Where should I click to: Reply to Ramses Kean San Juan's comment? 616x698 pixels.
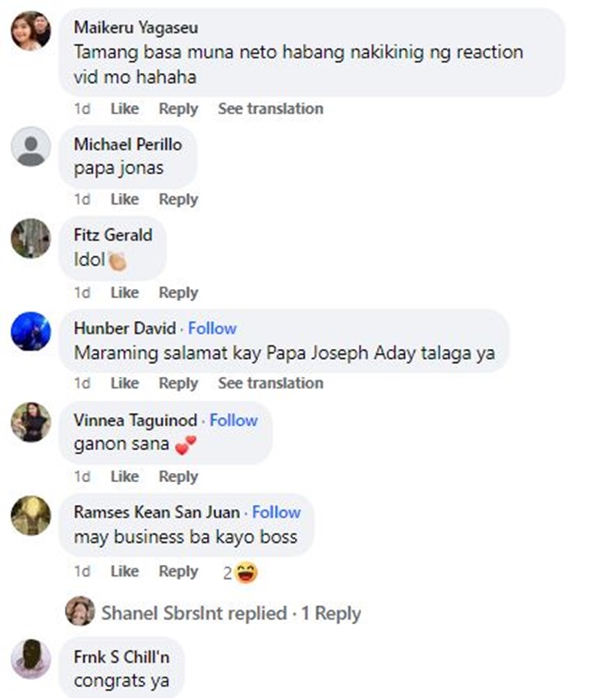tap(178, 572)
